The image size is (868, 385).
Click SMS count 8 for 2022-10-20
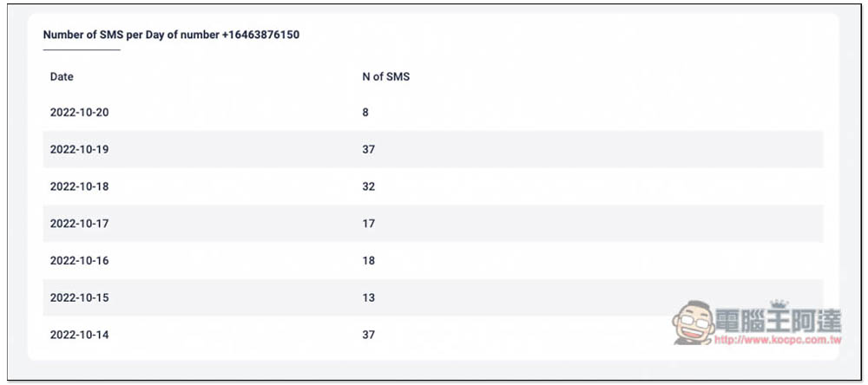pyautogui.click(x=365, y=113)
